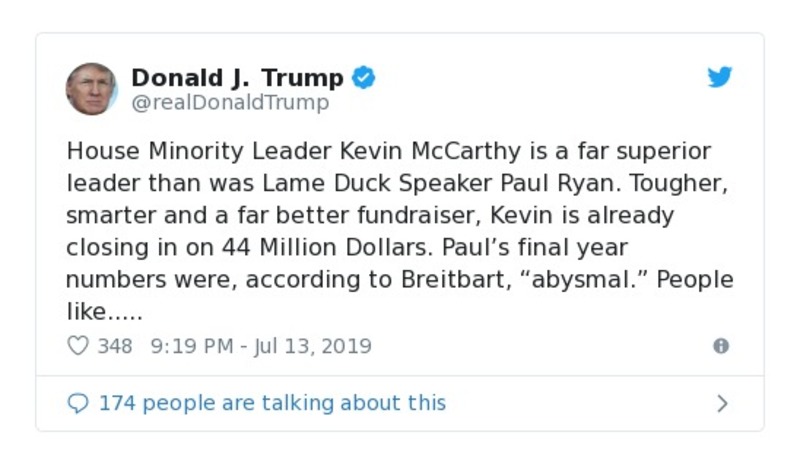Click the Twitter bird logo
800x467 pixels.
(x=720, y=78)
